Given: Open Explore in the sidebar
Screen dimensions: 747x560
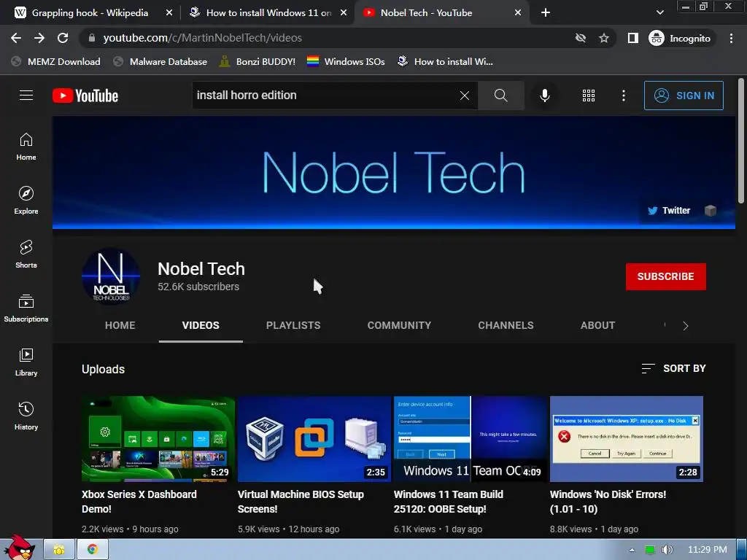Looking at the screenshot, I should [x=26, y=201].
